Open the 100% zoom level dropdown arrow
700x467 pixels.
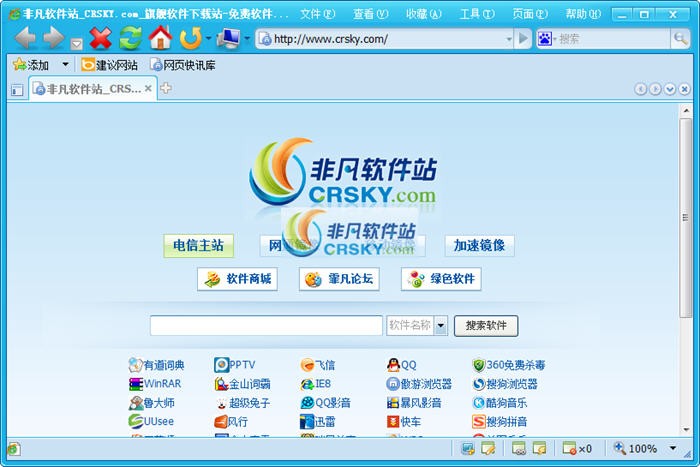(673, 448)
